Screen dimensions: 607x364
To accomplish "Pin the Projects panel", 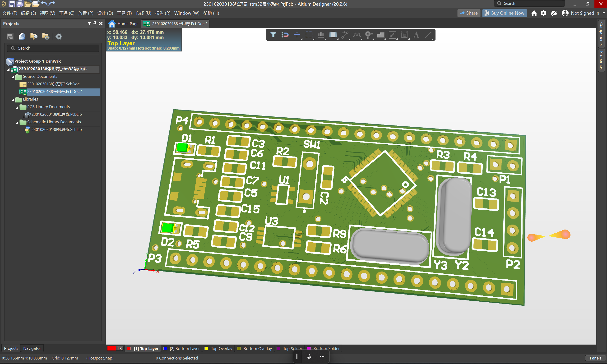I will click(x=95, y=23).
